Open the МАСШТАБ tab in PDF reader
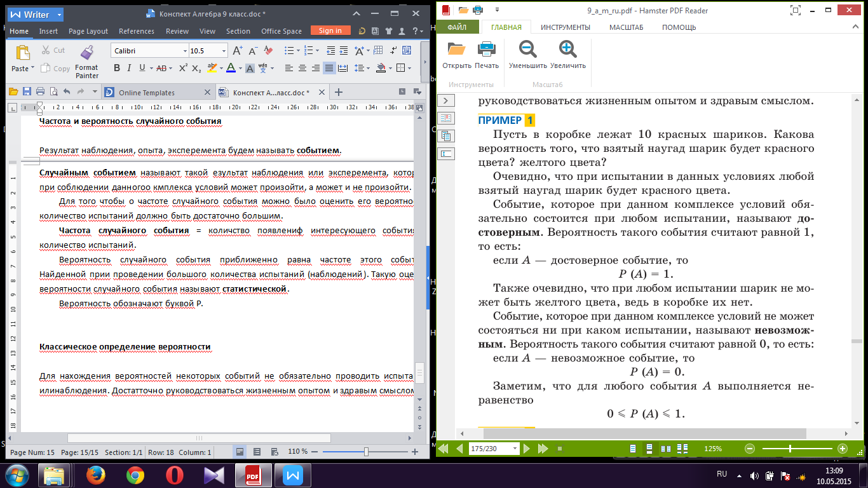The height and width of the screenshot is (488, 868). tap(627, 27)
